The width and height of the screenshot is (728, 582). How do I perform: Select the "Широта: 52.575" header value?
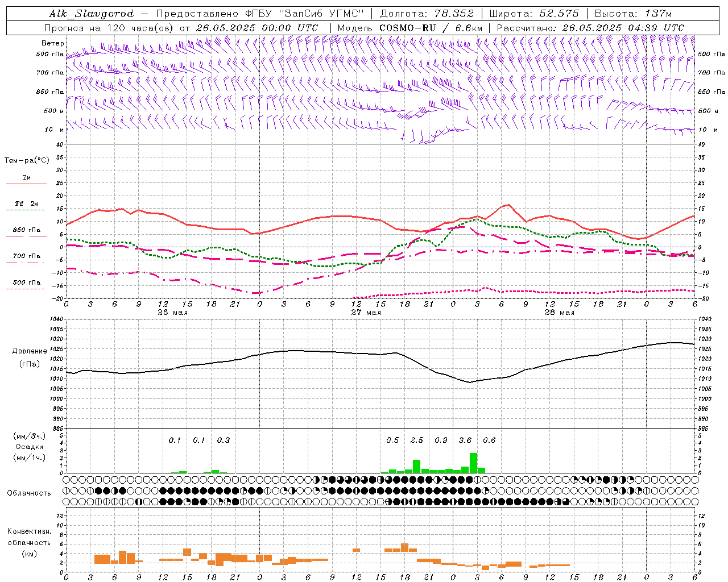tap(534, 14)
